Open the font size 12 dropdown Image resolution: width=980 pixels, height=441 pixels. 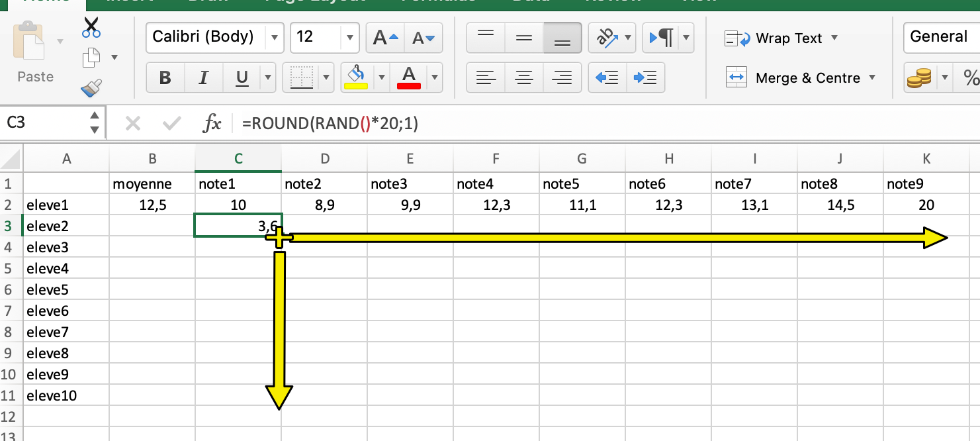349,38
